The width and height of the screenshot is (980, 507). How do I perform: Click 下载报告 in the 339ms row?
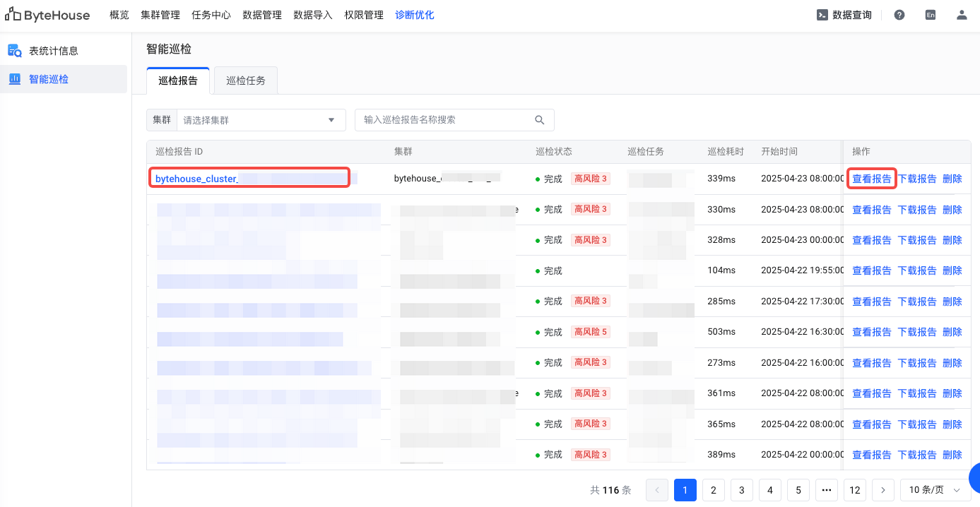coord(917,179)
